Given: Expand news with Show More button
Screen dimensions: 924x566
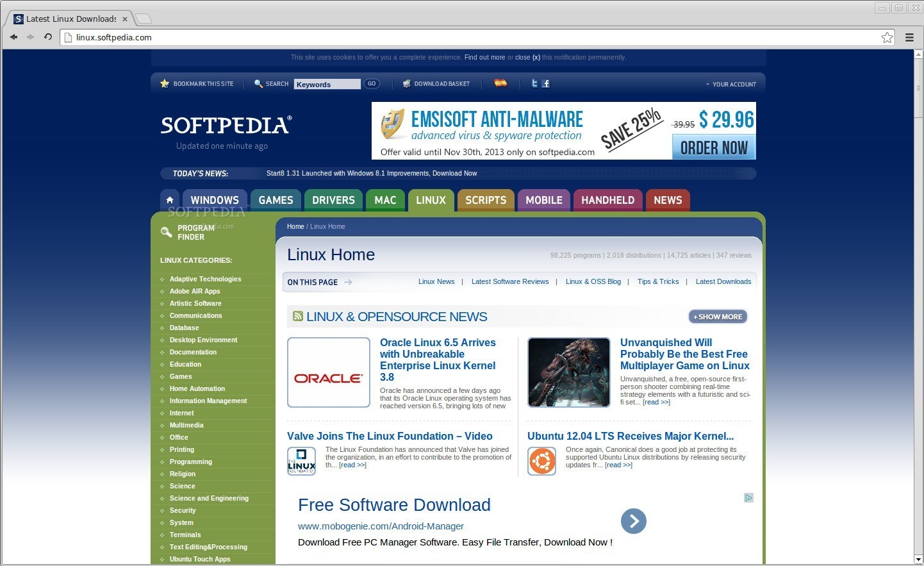Looking at the screenshot, I should 718,317.
